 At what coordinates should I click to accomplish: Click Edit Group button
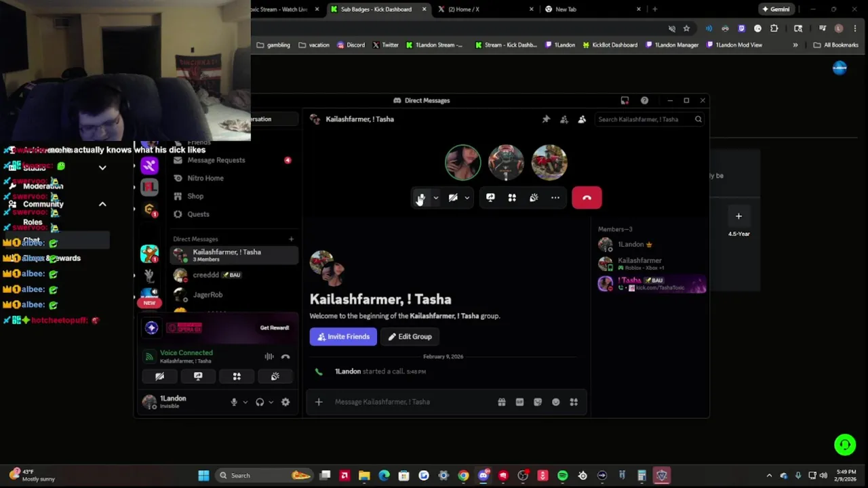coord(410,337)
